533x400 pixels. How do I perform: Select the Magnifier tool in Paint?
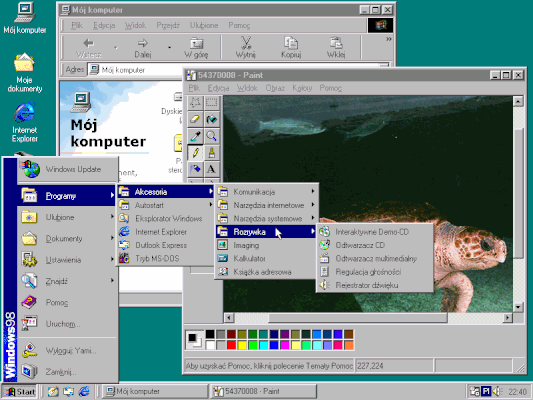tap(211, 136)
